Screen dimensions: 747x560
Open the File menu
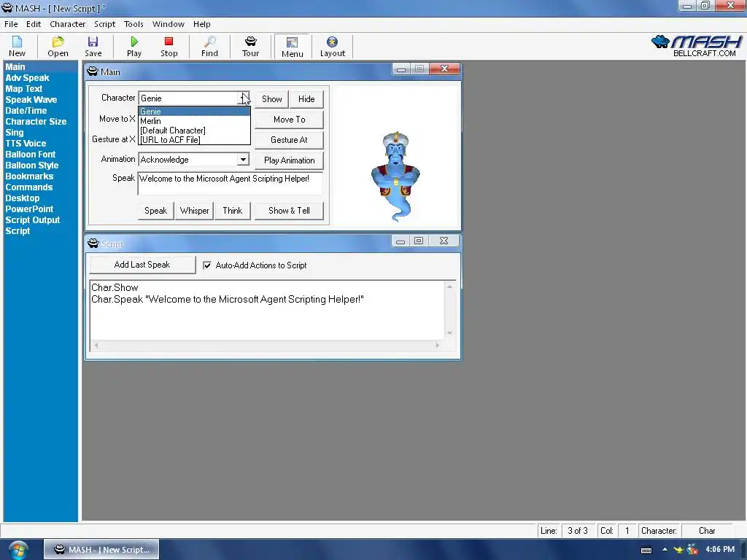[11, 24]
